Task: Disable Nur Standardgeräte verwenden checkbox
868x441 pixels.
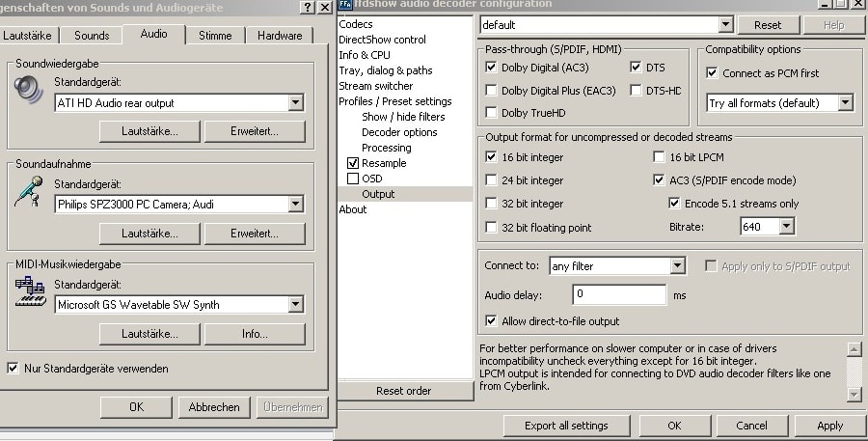Action: point(14,369)
